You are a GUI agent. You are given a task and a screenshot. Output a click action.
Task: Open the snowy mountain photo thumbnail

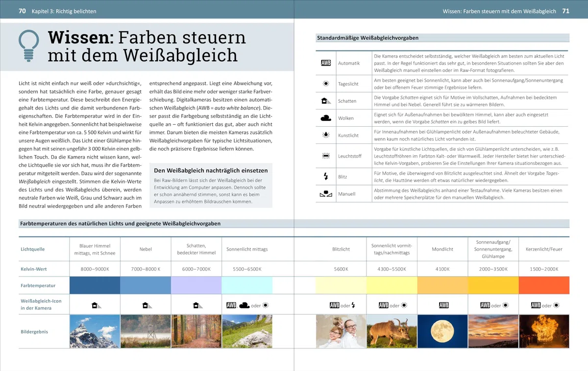click(95, 331)
